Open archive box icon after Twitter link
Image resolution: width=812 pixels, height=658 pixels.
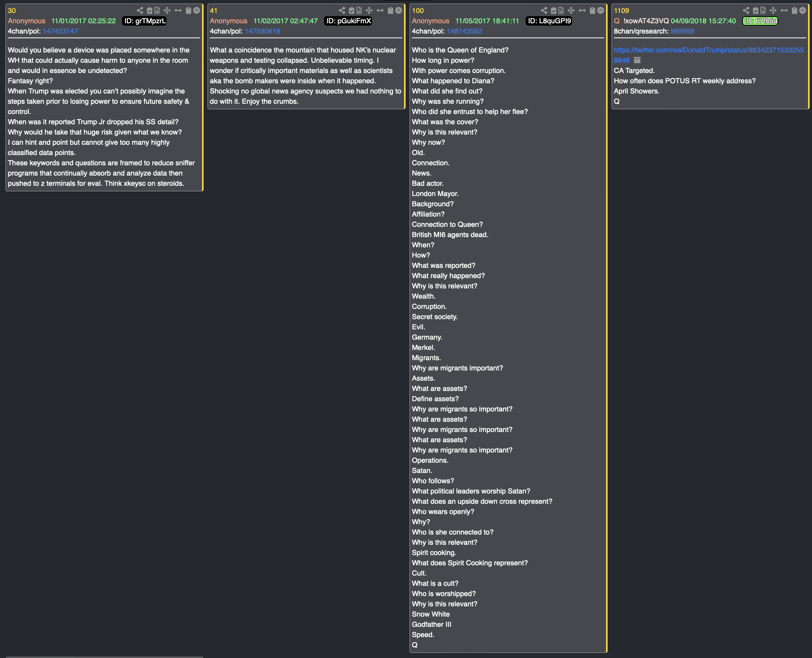[x=637, y=60]
